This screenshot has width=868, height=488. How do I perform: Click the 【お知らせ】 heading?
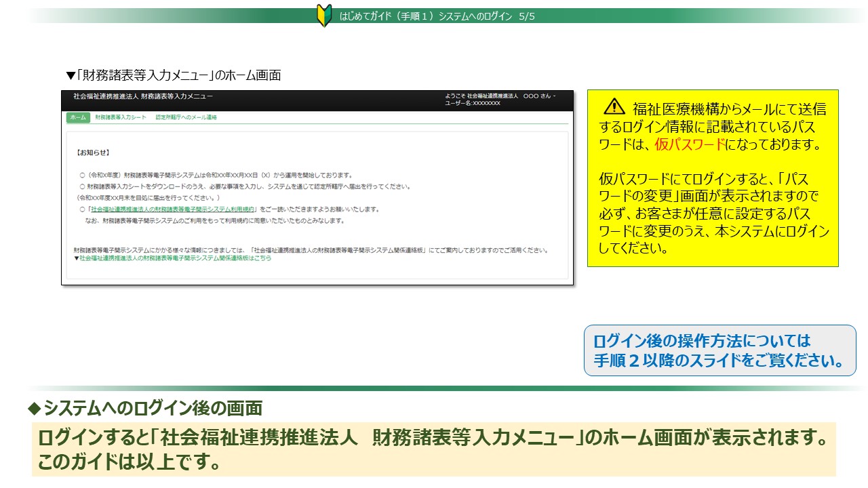[94, 153]
